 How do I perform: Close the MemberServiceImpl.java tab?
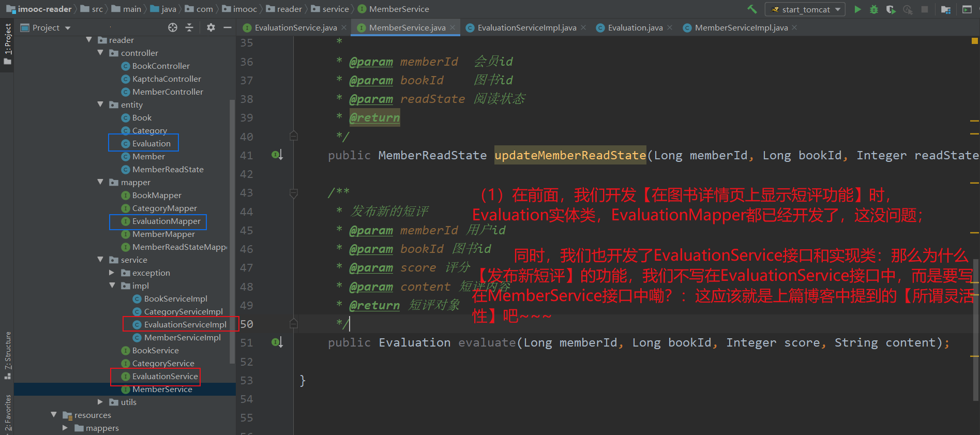tap(794, 27)
